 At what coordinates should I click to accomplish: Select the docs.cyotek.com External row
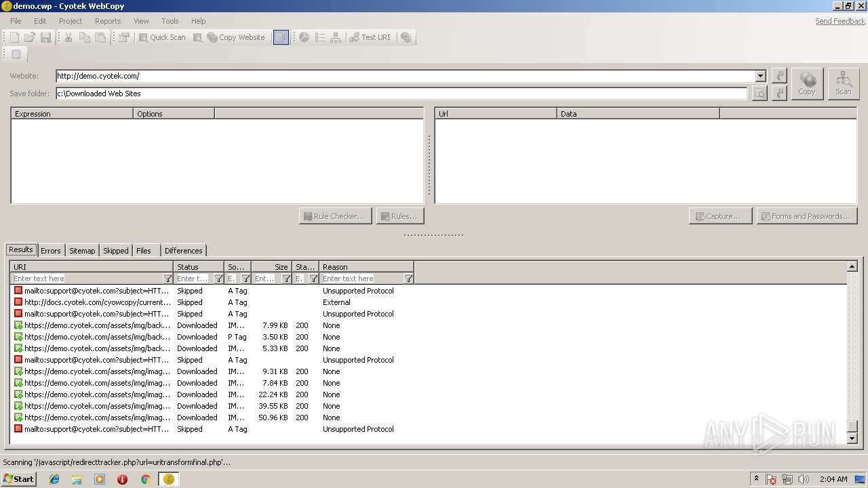click(212, 302)
